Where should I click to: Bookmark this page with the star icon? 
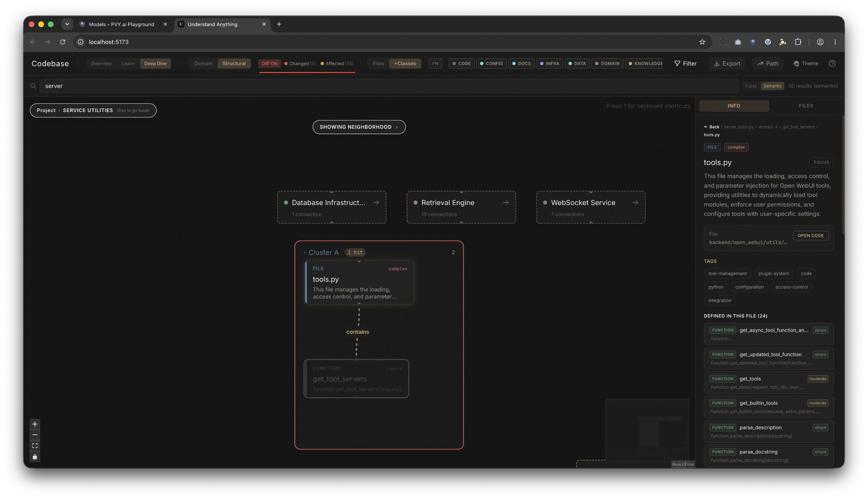702,42
